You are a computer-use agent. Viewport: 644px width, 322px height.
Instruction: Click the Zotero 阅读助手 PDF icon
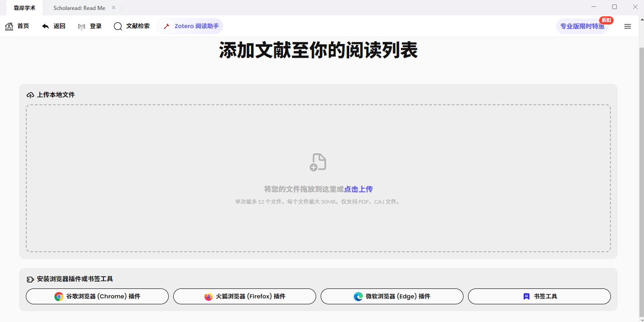coord(167,26)
